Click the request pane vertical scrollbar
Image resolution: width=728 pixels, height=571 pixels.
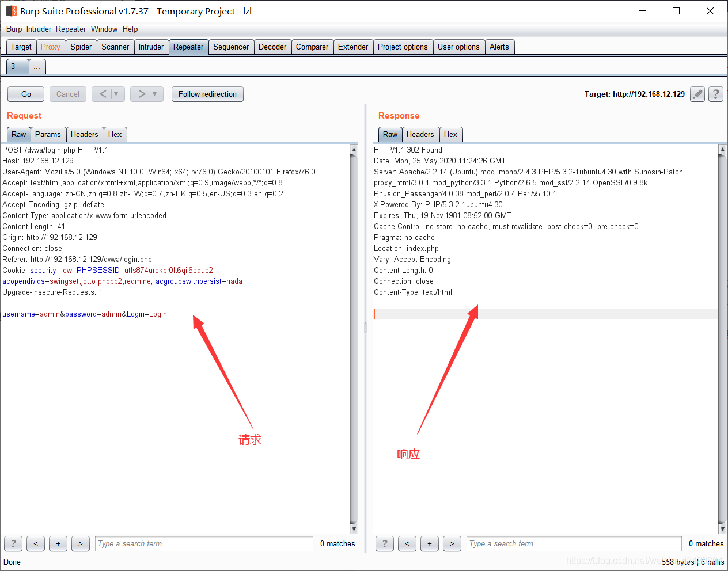pos(354,339)
